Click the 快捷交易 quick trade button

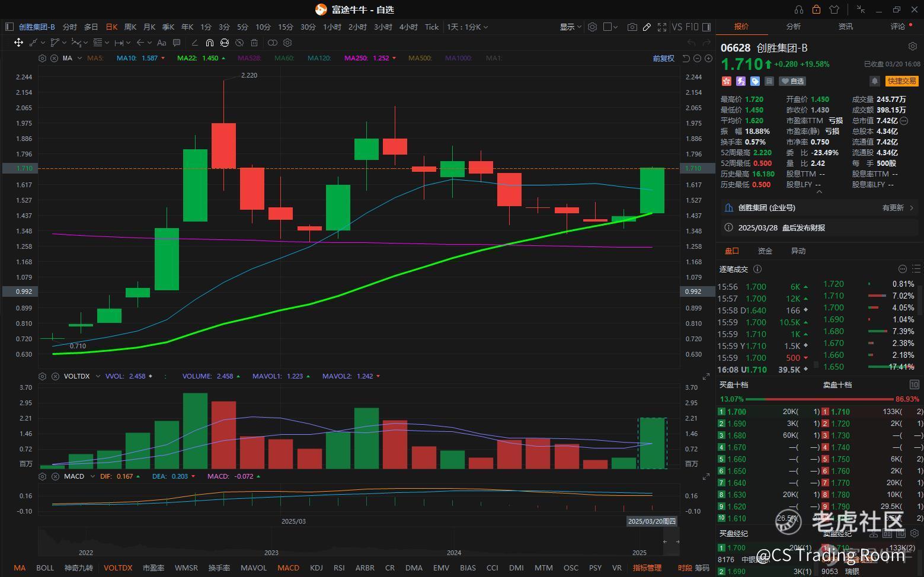tap(901, 81)
